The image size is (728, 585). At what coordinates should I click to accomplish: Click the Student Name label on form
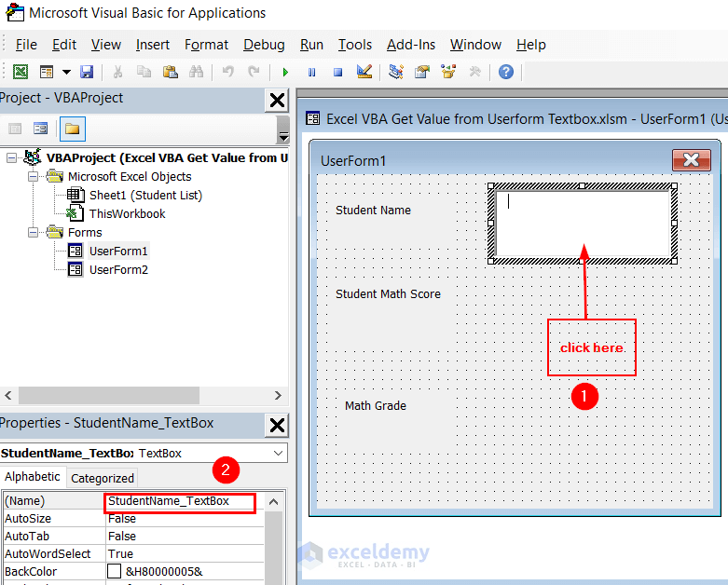coord(373,211)
